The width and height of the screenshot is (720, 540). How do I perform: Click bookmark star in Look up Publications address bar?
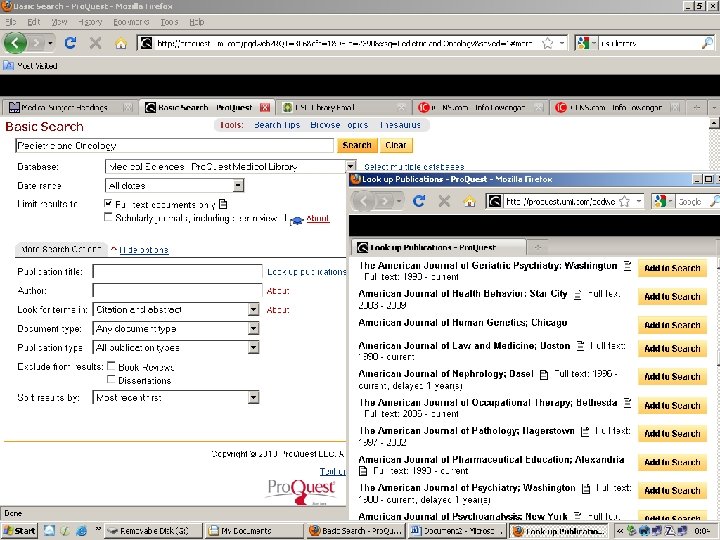tap(624, 201)
